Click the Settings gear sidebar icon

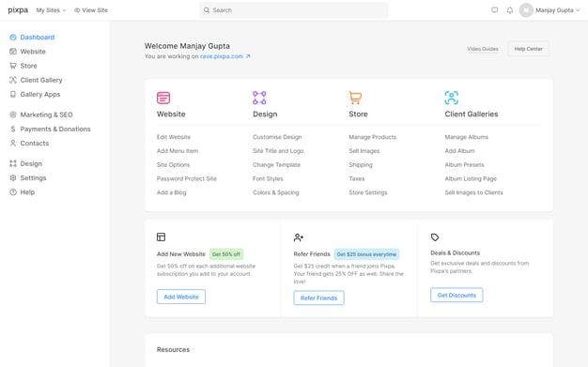point(13,177)
